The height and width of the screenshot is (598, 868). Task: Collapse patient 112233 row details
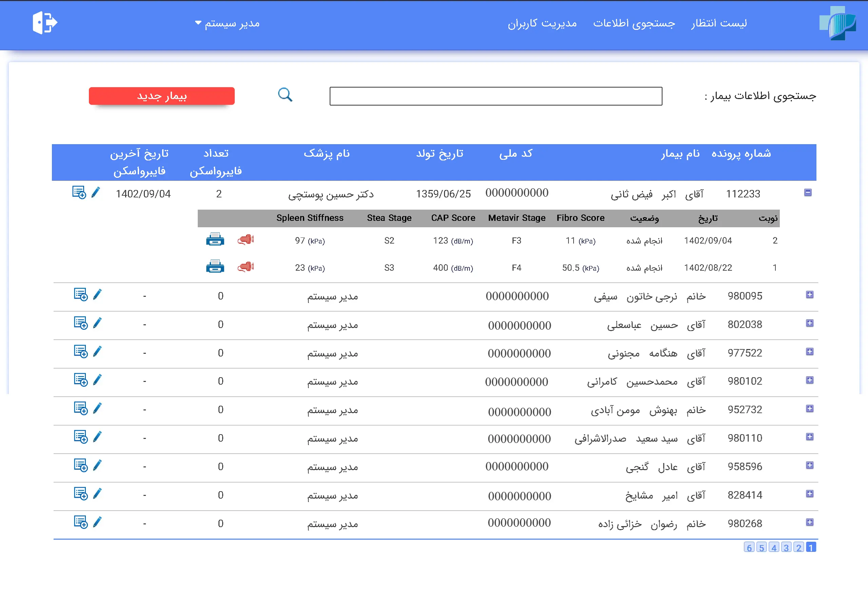point(808,193)
